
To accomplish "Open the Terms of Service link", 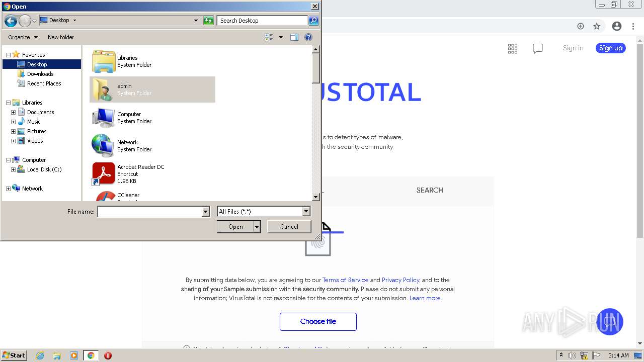I will coord(345,280).
